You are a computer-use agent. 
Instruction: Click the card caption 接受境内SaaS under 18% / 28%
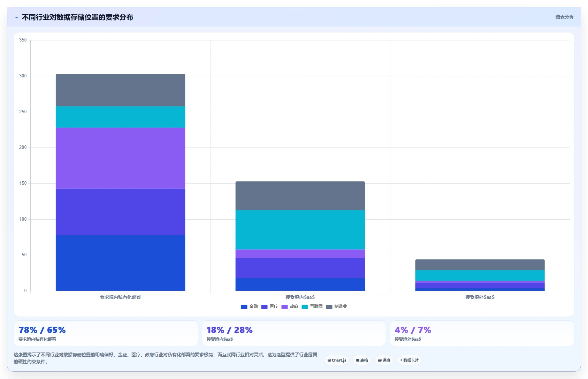220,339
